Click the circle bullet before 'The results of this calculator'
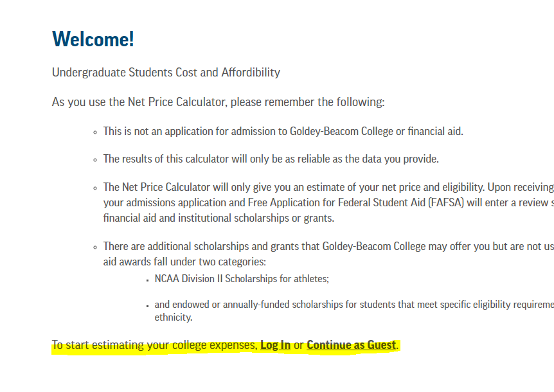554x392 pixels. pyautogui.click(x=95, y=160)
